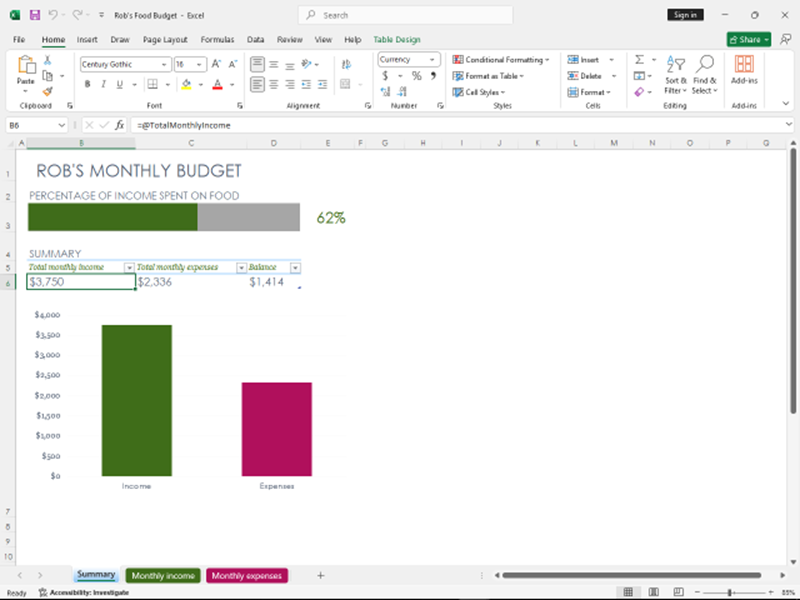Click the Share button
Image resolution: width=800 pixels, height=600 pixels.
748,40
